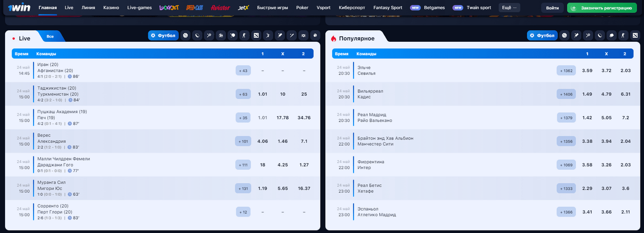Viewport: 644px width, 233px height.
Task: Filter Live panel by table tennis icon
Action: [x=232, y=36]
